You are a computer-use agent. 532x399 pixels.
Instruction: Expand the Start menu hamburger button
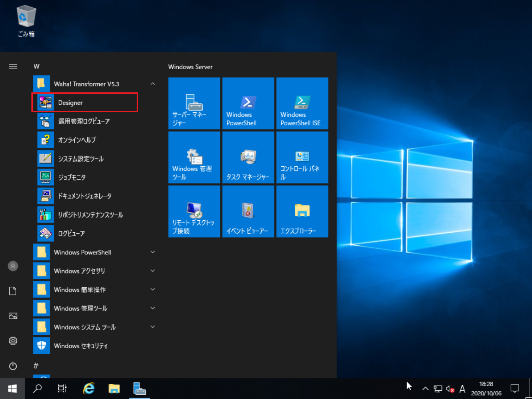coord(13,67)
